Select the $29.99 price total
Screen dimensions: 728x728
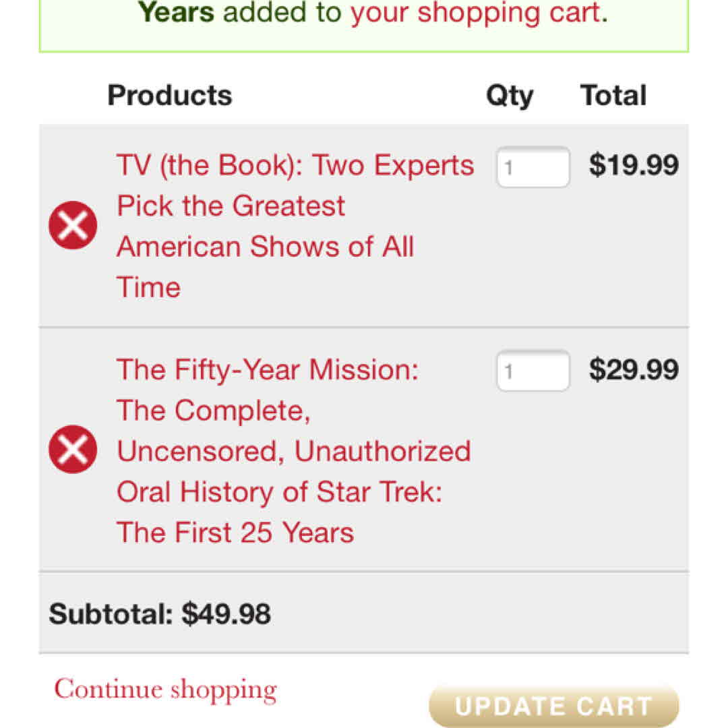point(634,370)
